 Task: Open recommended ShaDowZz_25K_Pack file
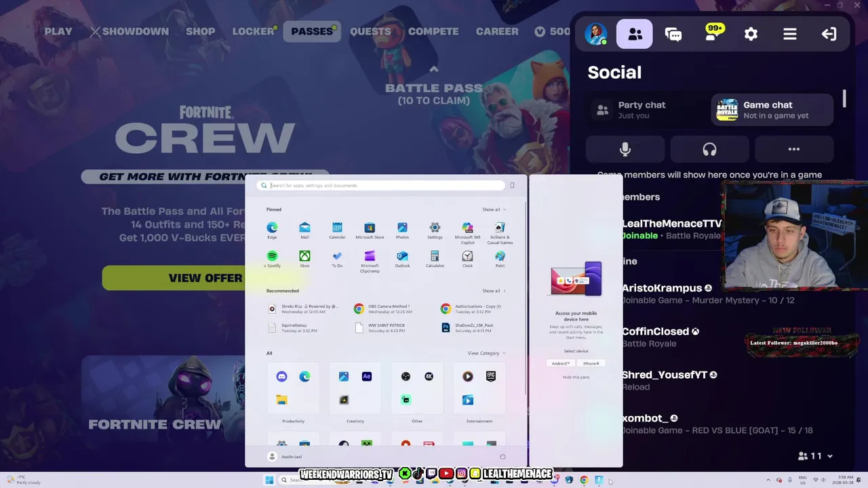468,327
